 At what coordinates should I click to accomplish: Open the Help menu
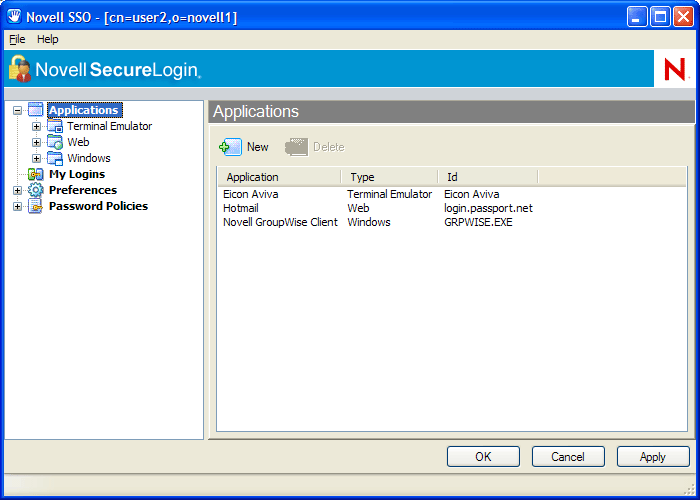[48, 39]
